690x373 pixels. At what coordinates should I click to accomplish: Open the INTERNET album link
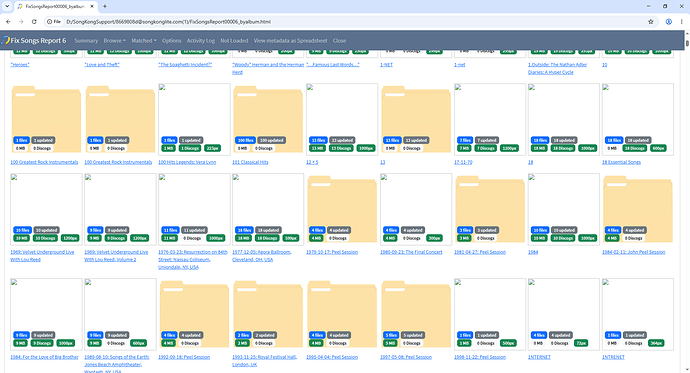point(540,357)
